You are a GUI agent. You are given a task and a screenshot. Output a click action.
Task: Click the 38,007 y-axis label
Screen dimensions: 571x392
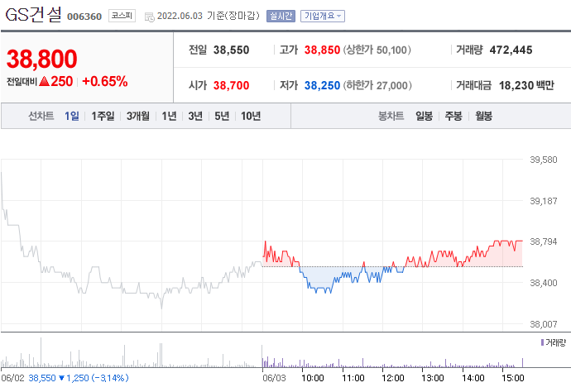point(544,324)
